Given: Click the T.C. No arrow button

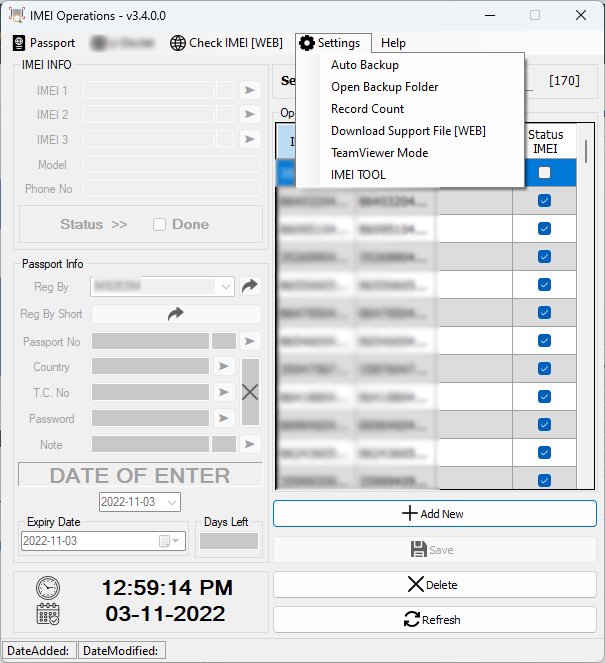Looking at the screenshot, I should click(x=224, y=393).
